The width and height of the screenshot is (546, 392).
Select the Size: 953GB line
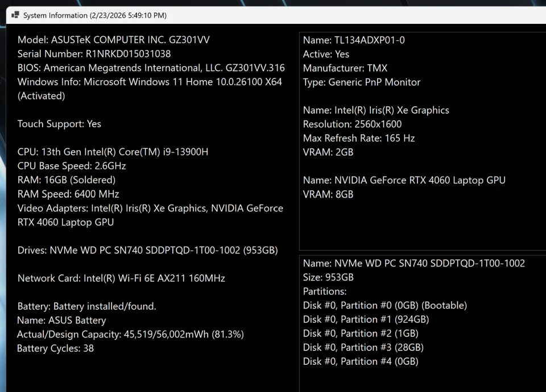pos(328,277)
